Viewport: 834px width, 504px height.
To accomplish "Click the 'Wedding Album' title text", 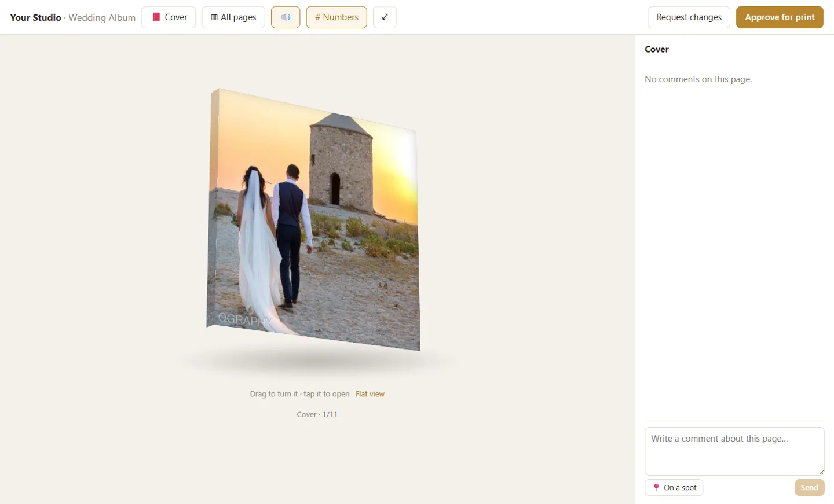I will 102,17.
